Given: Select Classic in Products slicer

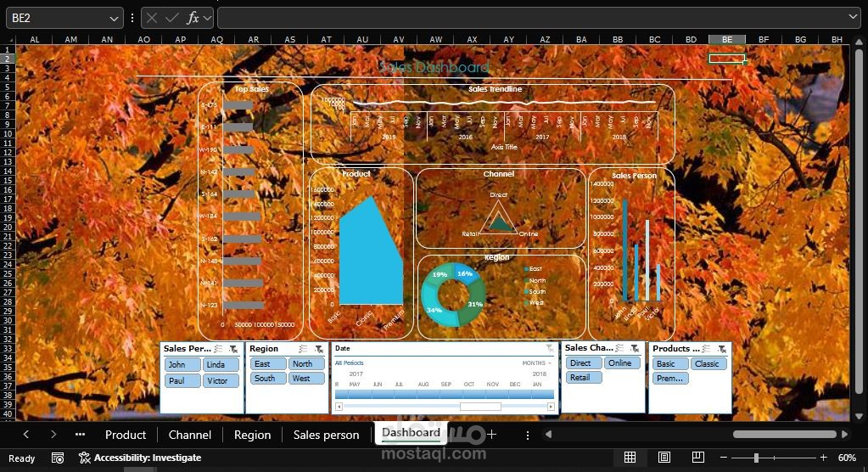Looking at the screenshot, I should pos(708,364).
